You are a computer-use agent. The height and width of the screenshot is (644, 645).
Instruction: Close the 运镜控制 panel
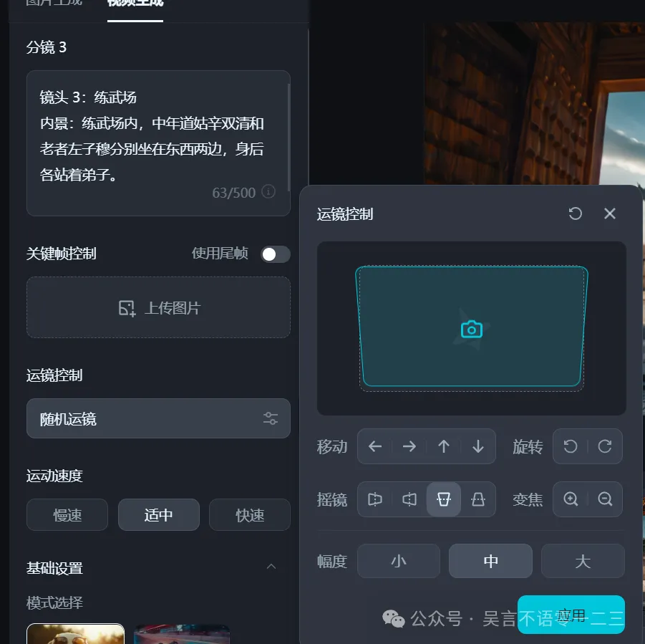[610, 213]
